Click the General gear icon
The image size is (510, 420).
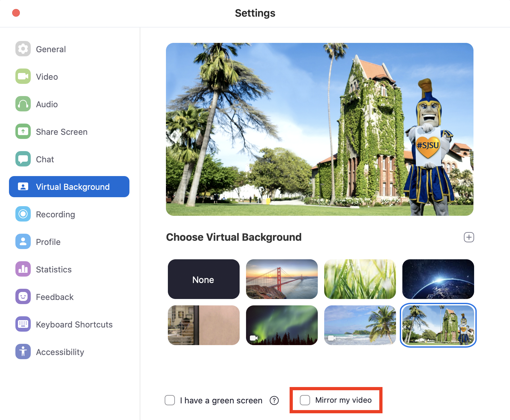click(23, 49)
